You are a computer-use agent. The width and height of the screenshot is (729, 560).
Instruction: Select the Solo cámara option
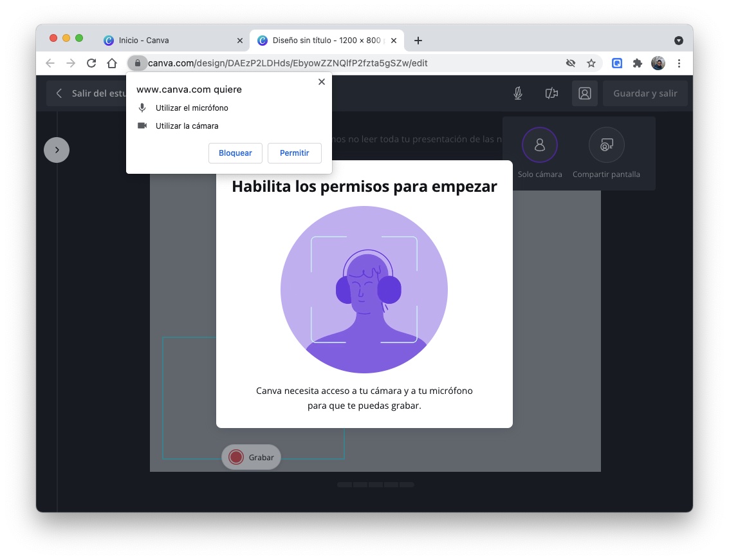point(539,145)
